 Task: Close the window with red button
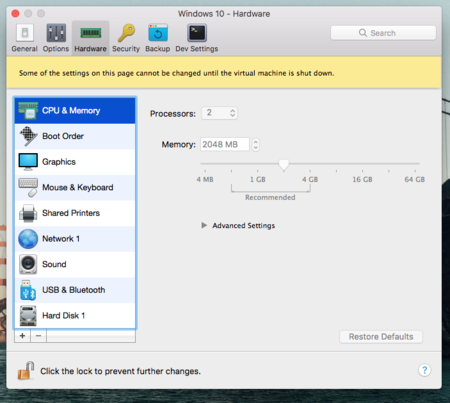[x=15, y=13]
